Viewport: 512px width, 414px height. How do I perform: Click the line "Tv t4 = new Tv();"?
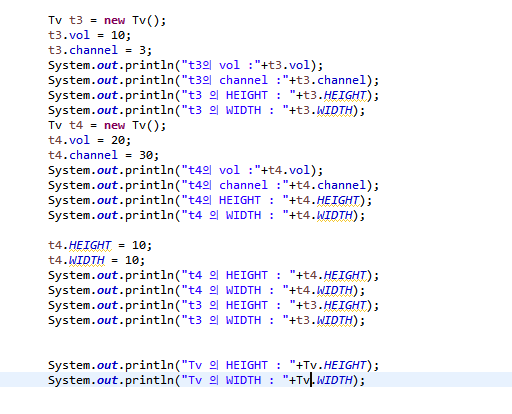tap(107, 125)
